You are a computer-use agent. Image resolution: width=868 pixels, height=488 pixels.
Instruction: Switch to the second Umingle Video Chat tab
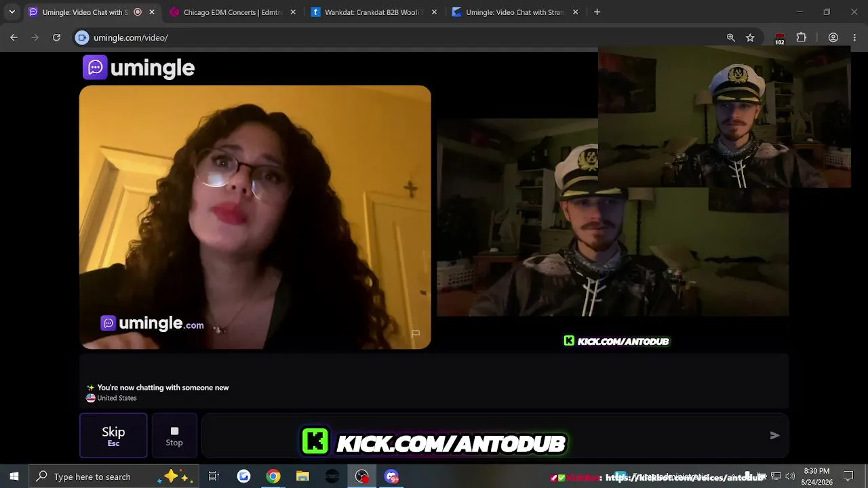click(515, 12)
